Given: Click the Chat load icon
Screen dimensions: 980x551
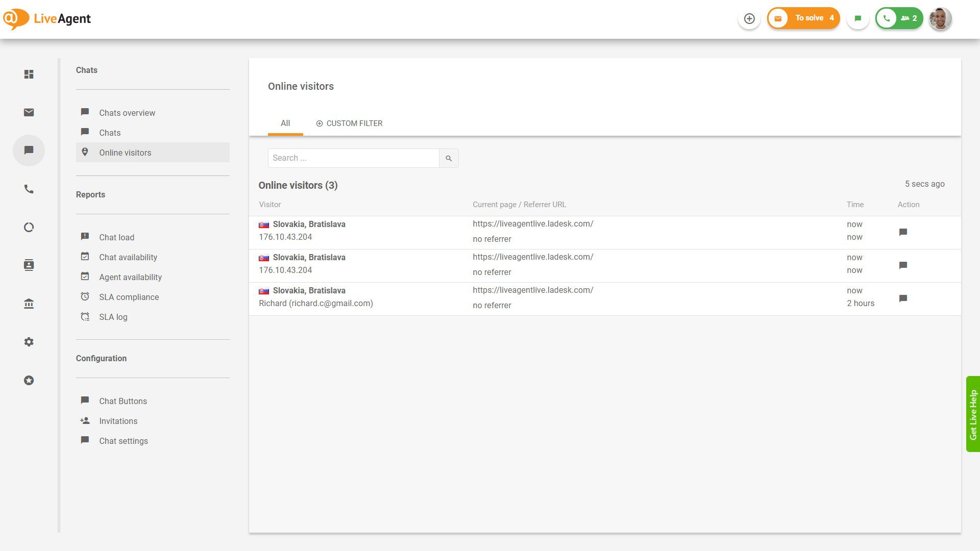Looking at the screenshot, I should click(x=85, y=236).
